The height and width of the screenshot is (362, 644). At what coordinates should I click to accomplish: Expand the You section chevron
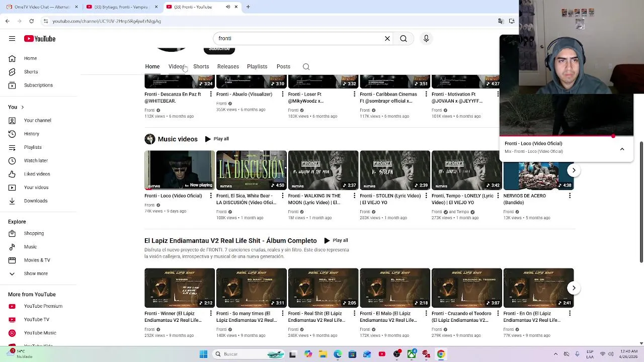point(22,107)
